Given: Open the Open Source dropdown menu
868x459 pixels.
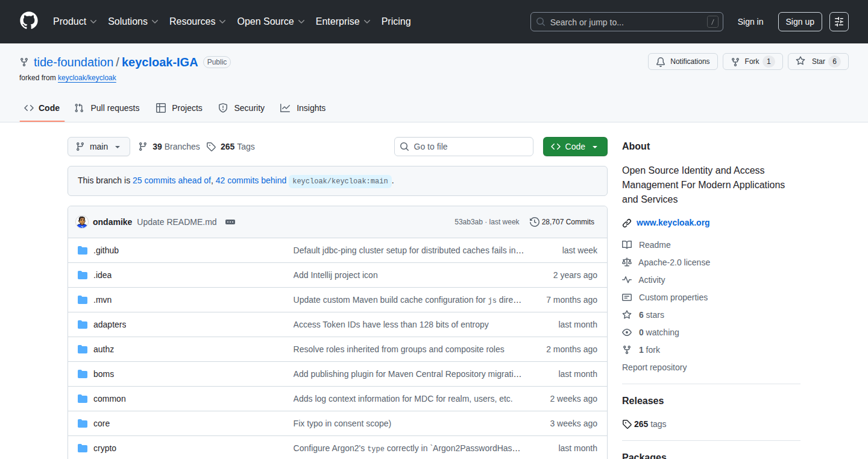Looking at the screenshot, I should [x=271, y=22].
